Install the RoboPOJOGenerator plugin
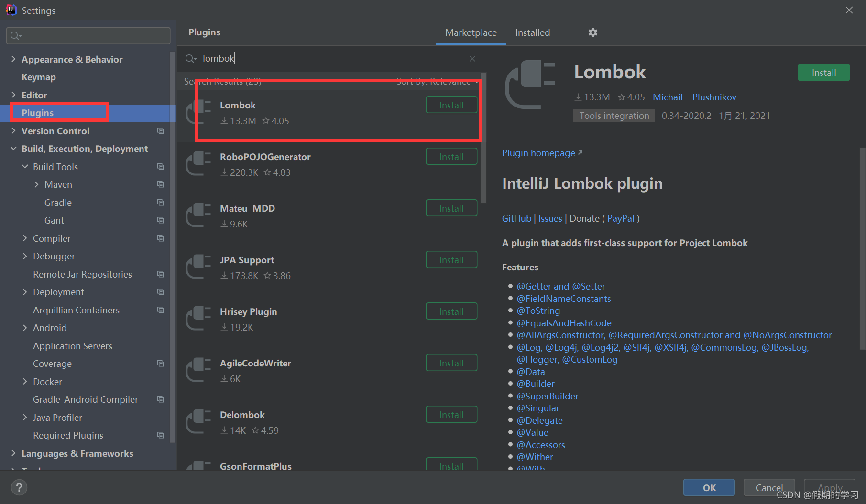The height and width of the screenshot is (504, 866). tap(451, 157)
